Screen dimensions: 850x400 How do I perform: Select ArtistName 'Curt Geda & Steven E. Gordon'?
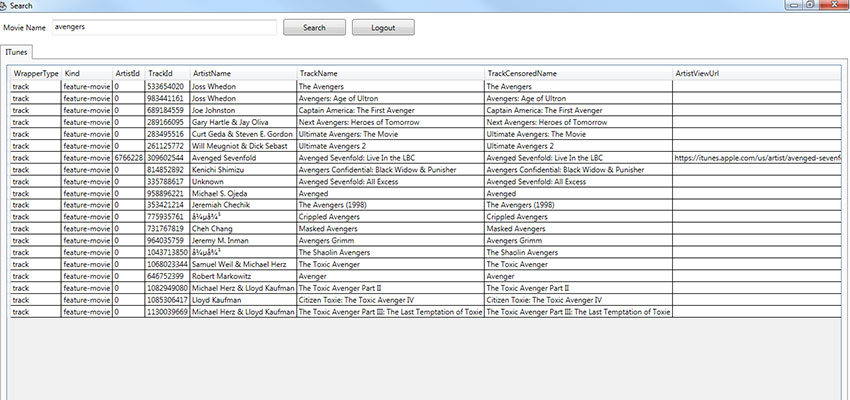pyautogui.click(x=243, y=134)
